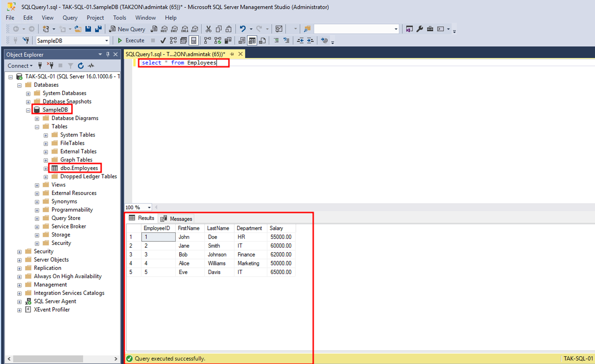Click the Open File folder icon
Image resolution: width=595 pixels, height=364 pixels.
[78, 29]
